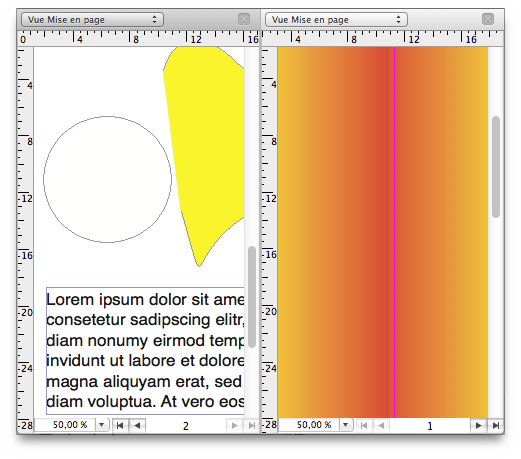Expand left pane zoom percentage menu

102,425
